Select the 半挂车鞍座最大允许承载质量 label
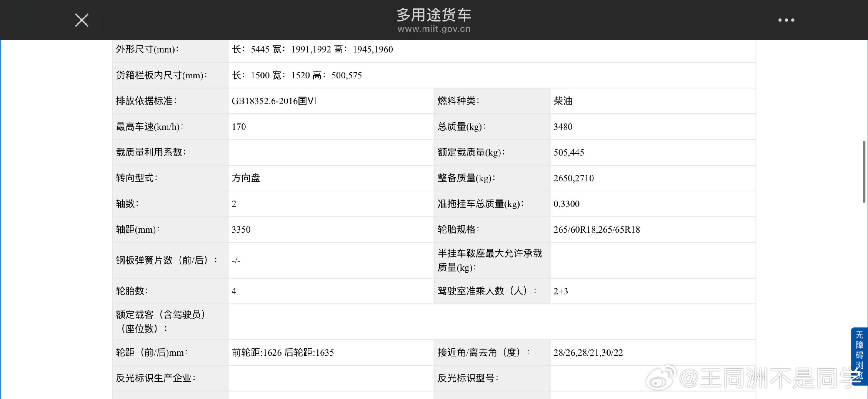868x399 pixels. pyautogui.click(x=490, y=260)
